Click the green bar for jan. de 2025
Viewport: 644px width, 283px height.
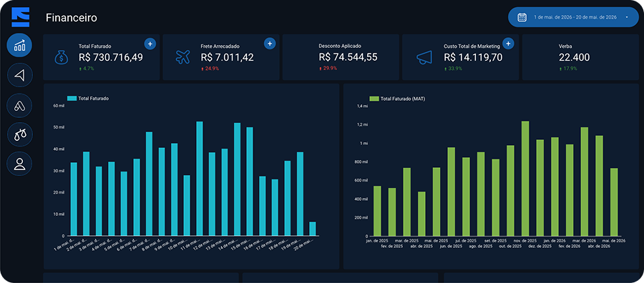(x=377, y=211)
